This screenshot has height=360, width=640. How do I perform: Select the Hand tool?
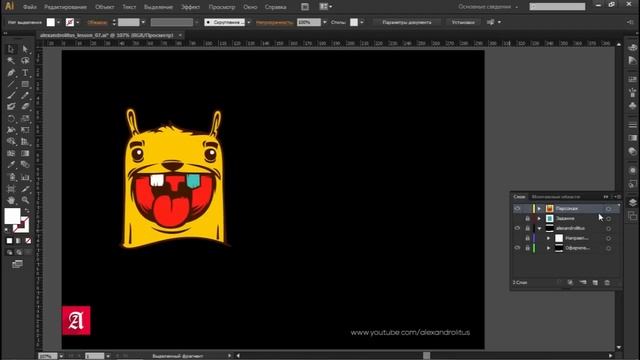point(11,200)
